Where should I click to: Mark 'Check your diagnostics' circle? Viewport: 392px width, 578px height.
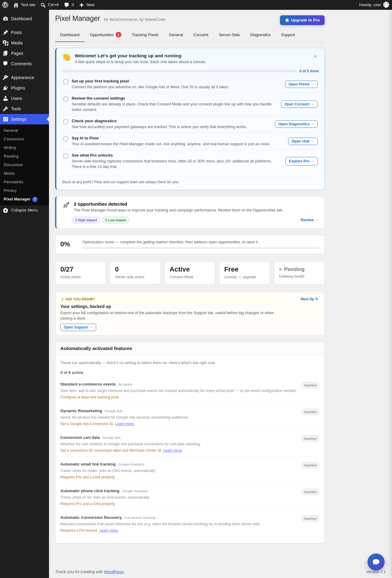[x=66, y=122]
